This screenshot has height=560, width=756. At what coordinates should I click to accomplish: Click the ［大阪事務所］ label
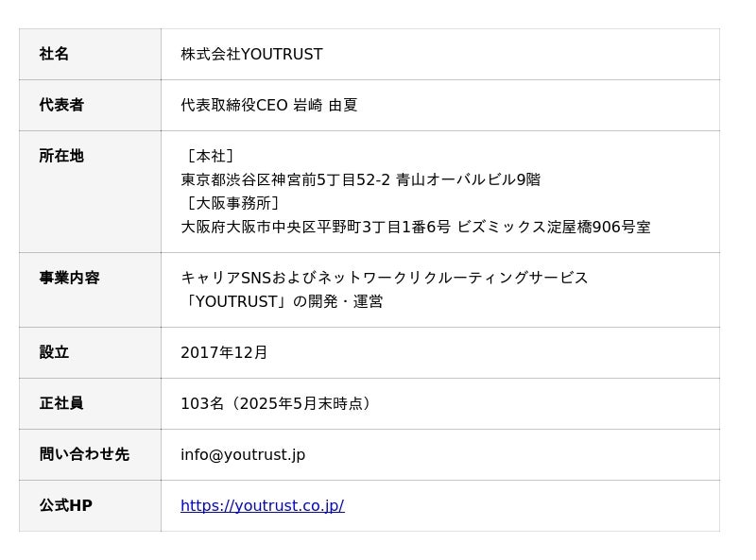pyautogui.click(x=232, y=204)
